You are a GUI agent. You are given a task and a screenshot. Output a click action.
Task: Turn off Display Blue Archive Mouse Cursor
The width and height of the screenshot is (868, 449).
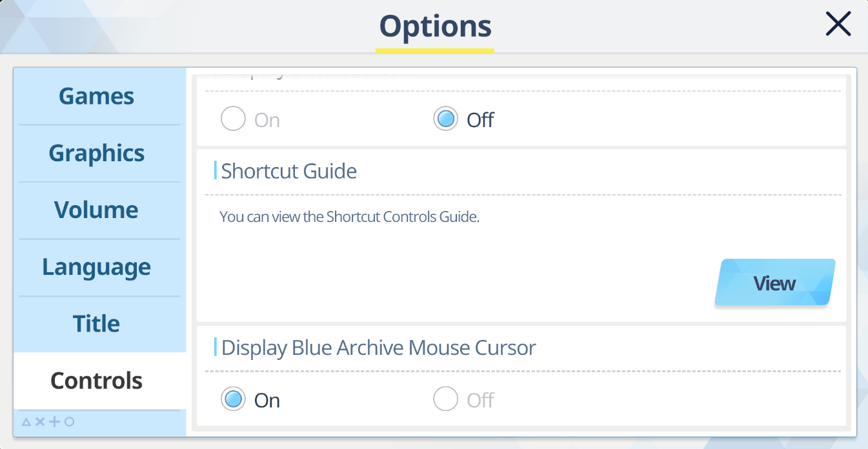point(445,400)
